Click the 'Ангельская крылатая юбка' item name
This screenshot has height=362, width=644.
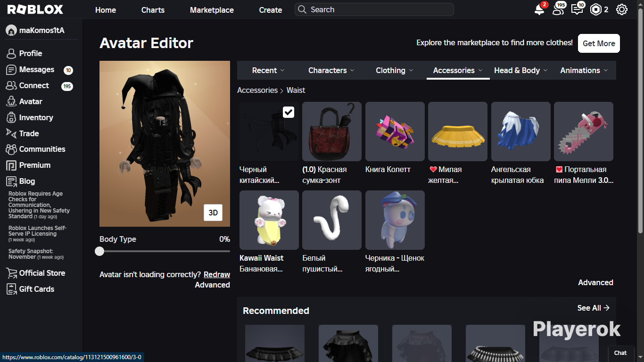point(517,175)
